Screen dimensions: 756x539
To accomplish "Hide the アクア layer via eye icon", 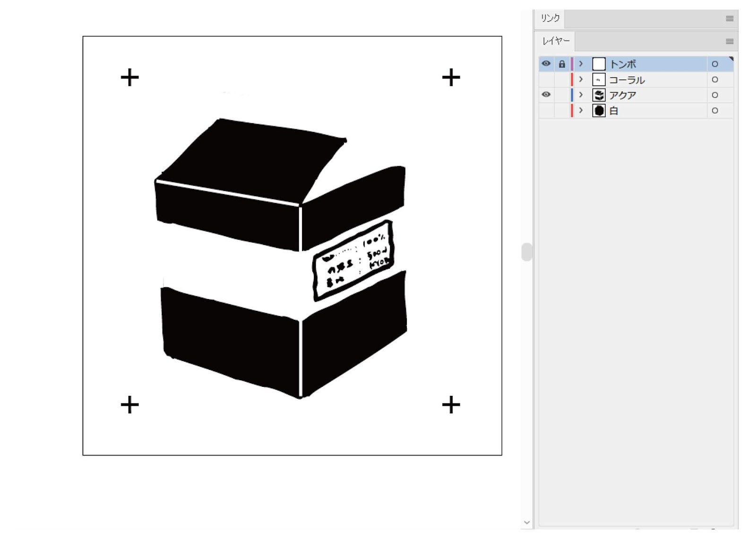I will [546, 95].
